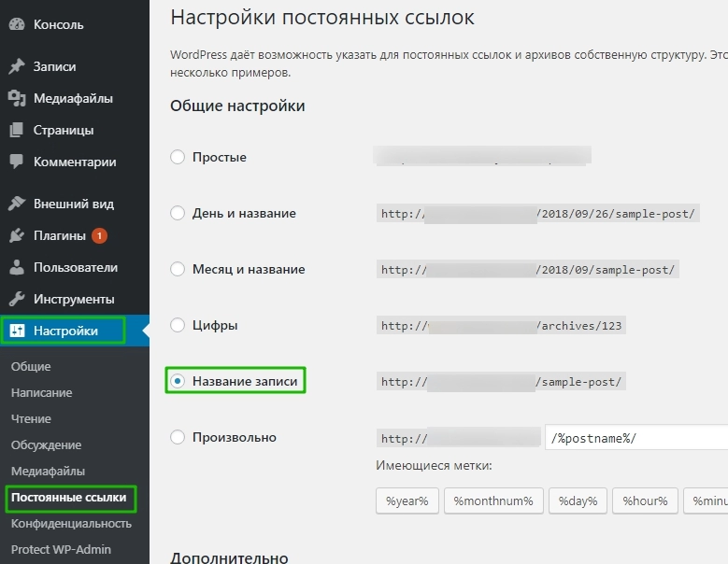
Task: Click the Консоль dashboard gauge icon
Action: [x=17, y=24]
